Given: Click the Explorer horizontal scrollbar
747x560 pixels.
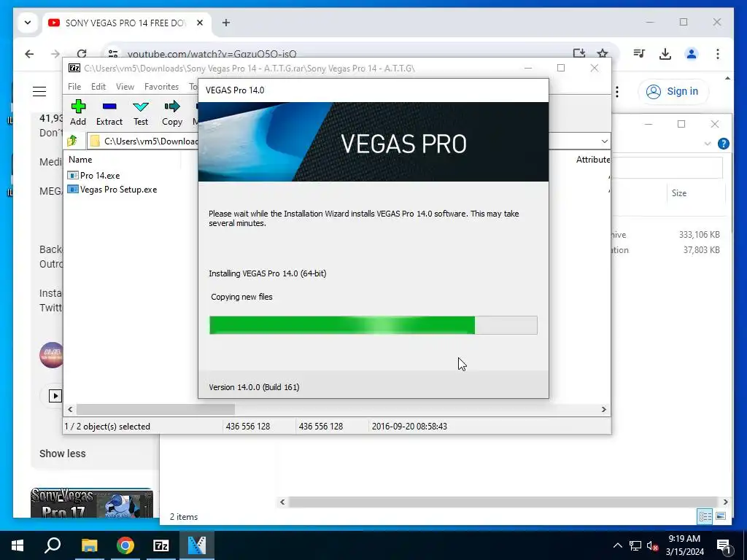Looking at the screenshot, I should 503,502.
